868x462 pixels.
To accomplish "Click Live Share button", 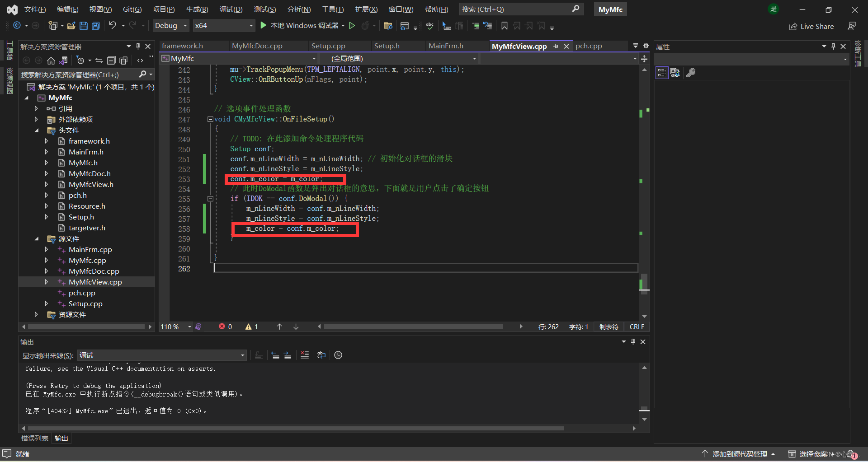I will pos(811,26).
